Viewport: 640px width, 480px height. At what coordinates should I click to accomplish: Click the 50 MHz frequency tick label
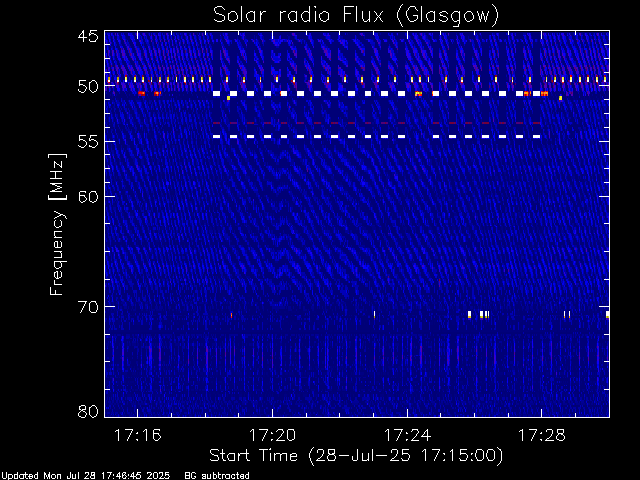click(88, 87)
